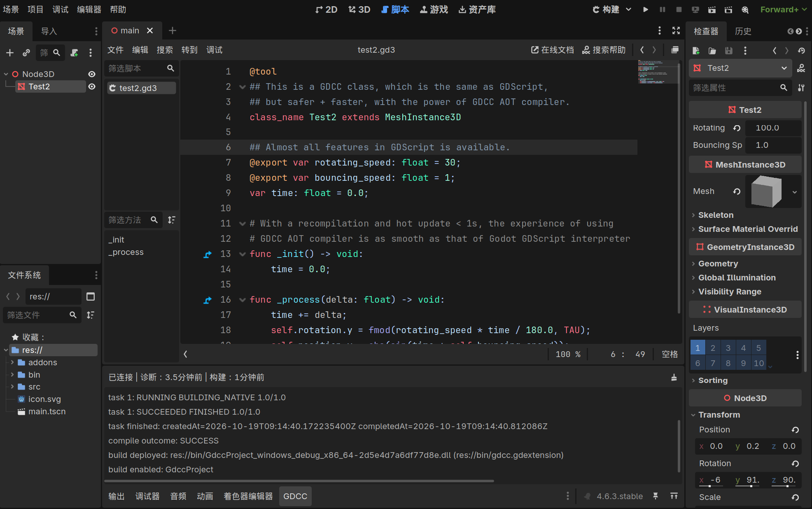The image size is (812, 509).
Task: Toggle split mode in FileSystem dock
Action: coord(91,297)
